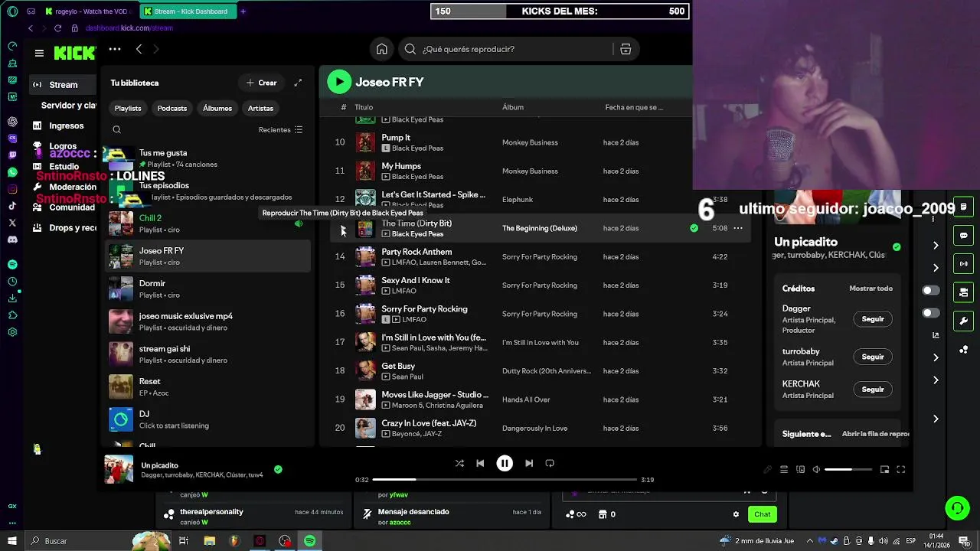The image size is (980, 551).
Task: Show hidden icons in system tray
Action: [810, 541]
